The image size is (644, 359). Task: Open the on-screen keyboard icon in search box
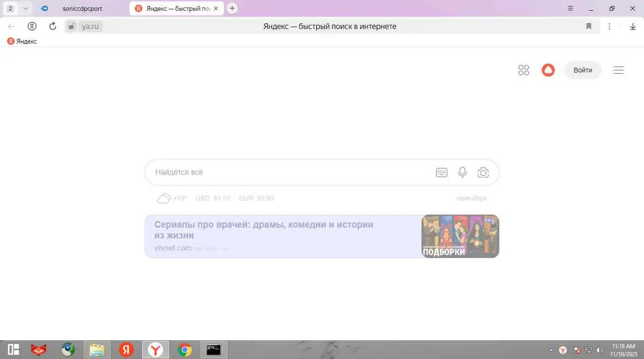[x=442, y=172]
